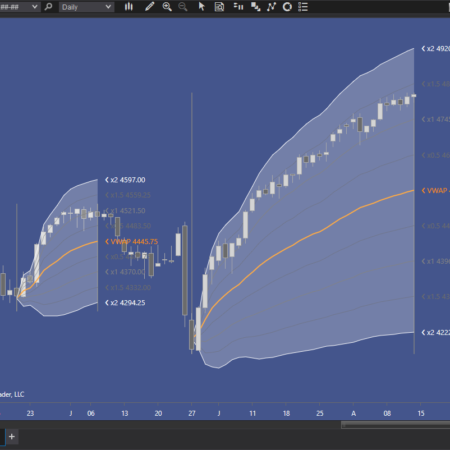Open the Strategies circular icon
Screen dimensions: 450x450
coord(287,7)
